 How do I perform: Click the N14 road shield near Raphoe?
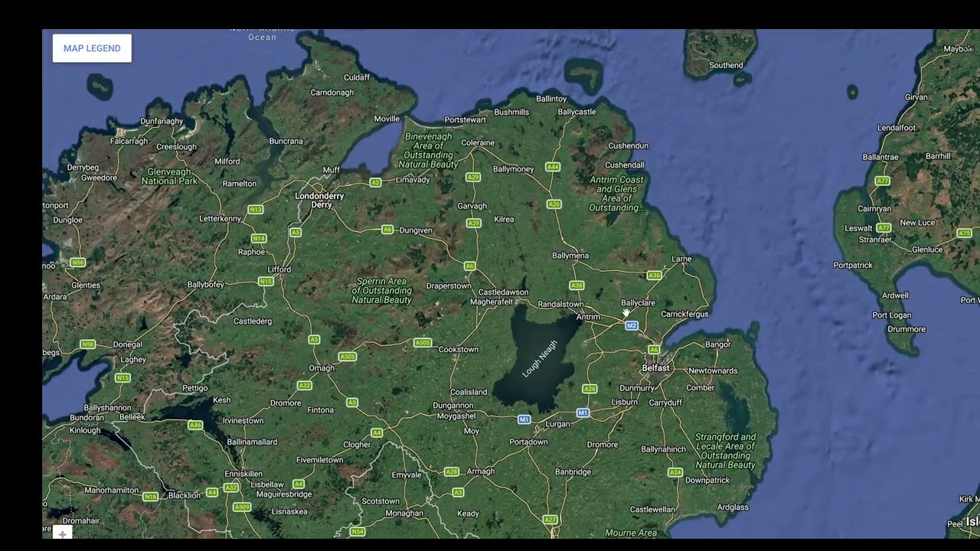(259, 239)
